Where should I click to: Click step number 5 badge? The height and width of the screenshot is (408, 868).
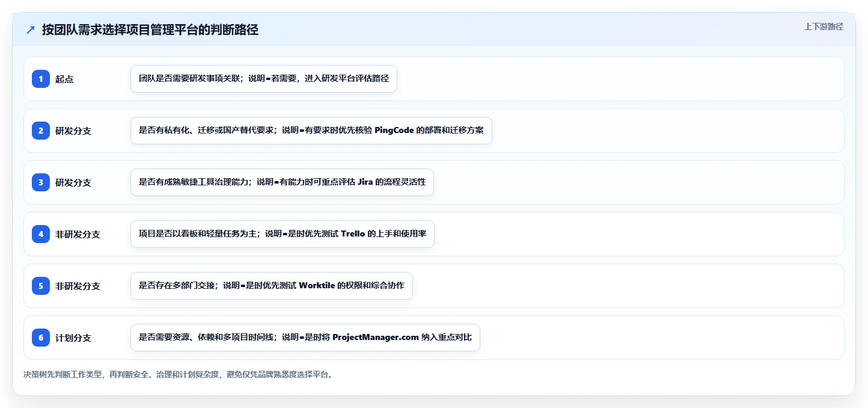point(41,286)
